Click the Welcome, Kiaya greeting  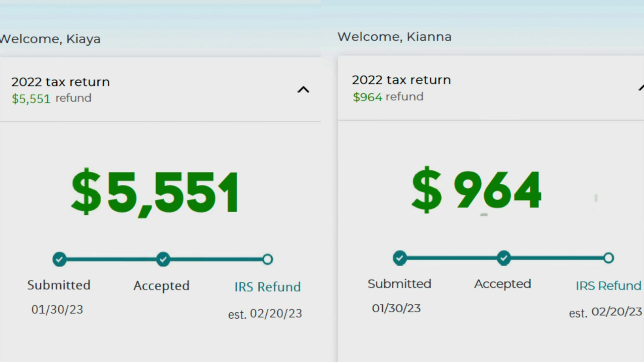[x=50, y=39]
